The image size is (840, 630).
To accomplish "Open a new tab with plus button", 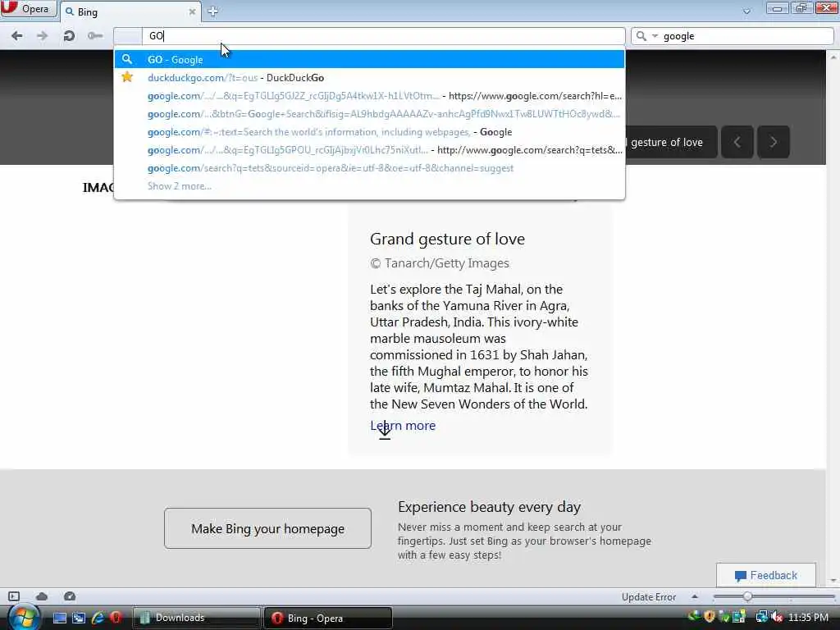I will [x=212, y=11].
